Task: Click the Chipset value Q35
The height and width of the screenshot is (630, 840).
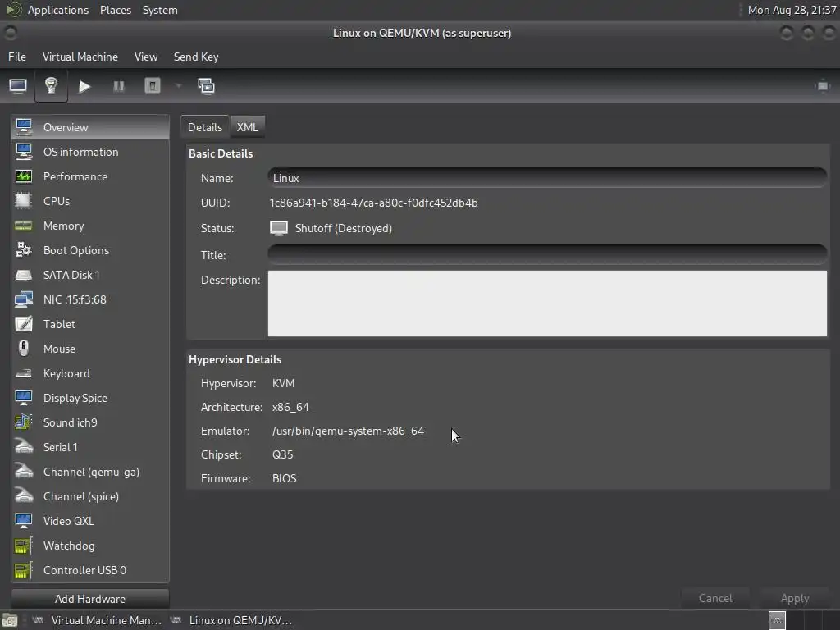Action: coord(283,454)
